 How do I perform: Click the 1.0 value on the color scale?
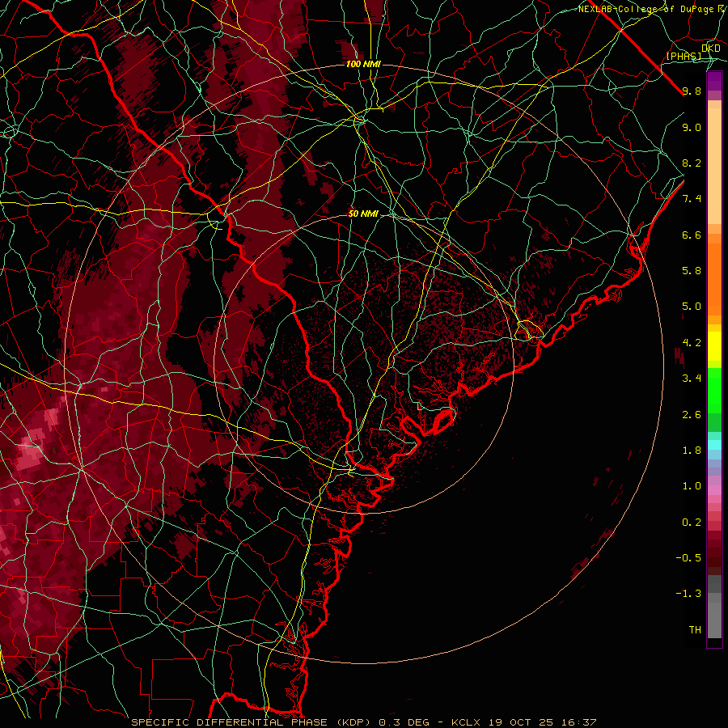pyautogui.click(x=692, y=486)
